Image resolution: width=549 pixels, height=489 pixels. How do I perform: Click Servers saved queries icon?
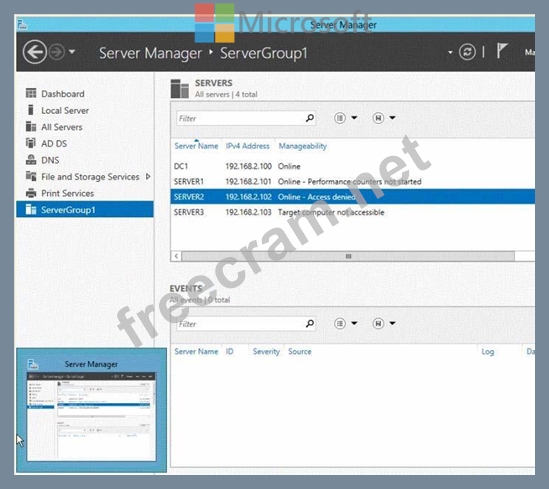[378, 118]
